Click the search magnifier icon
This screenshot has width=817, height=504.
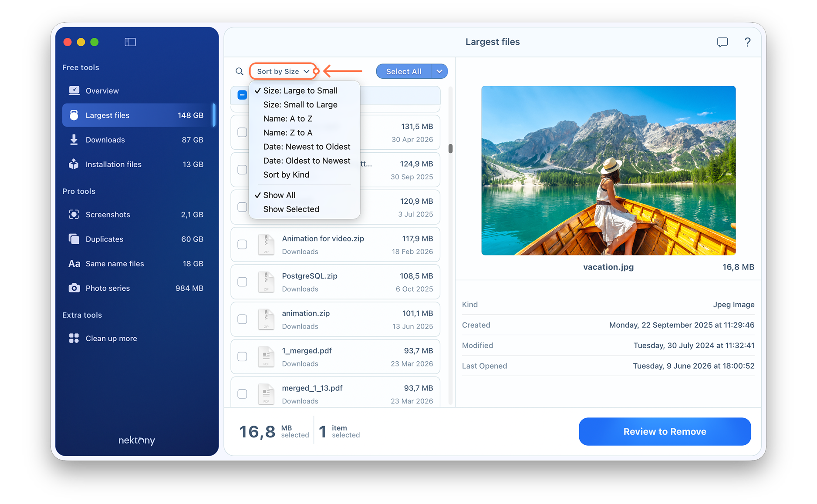point(240,71)
